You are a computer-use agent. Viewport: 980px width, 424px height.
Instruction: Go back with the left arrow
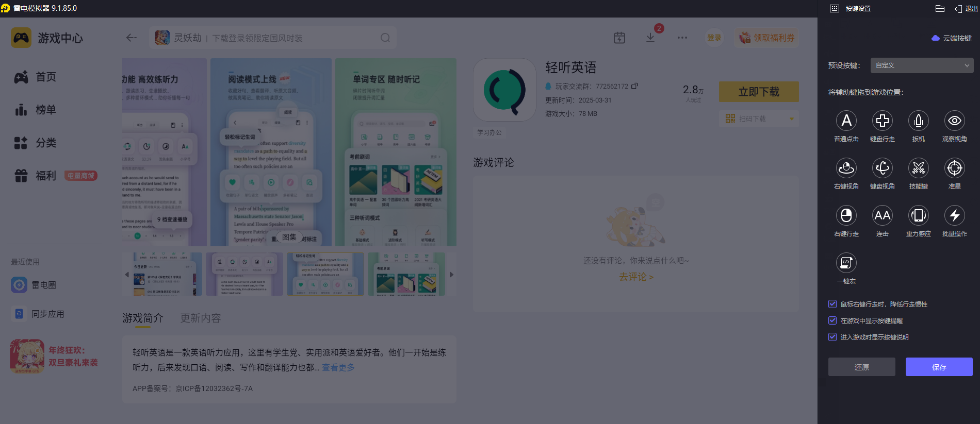coord(132,38)
